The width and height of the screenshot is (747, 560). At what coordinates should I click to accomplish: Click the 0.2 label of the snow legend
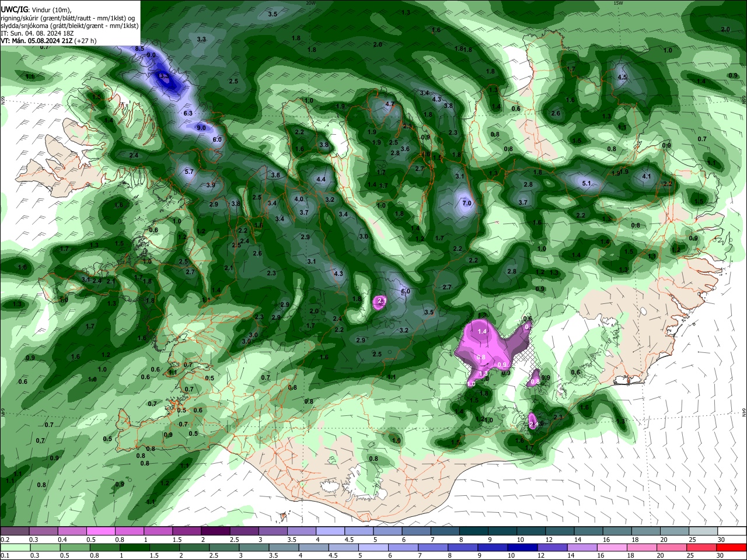(5, 540)
